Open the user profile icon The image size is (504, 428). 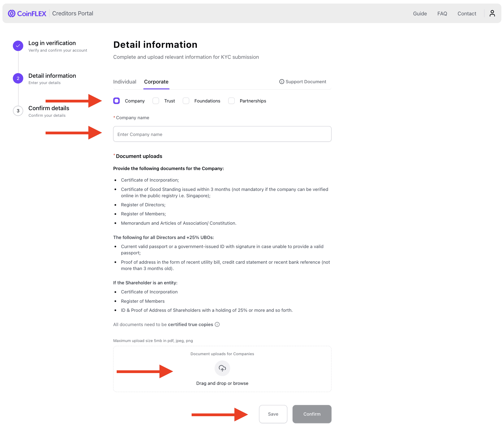tap(492, 13)
